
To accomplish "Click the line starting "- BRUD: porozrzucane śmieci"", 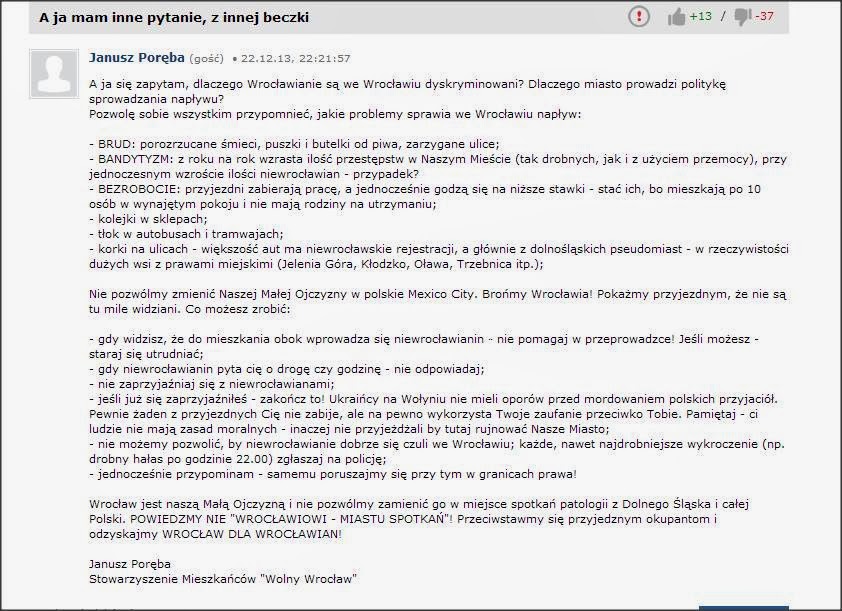I will (294, 144).
